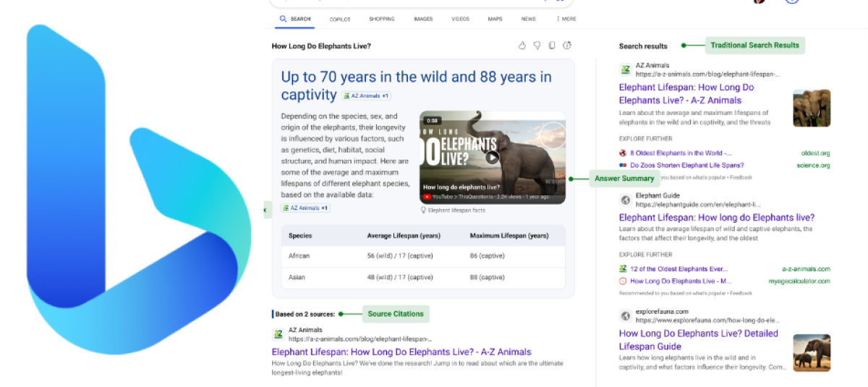
Task: Click the copy answer icon
Action: click(x=552, y=46)
